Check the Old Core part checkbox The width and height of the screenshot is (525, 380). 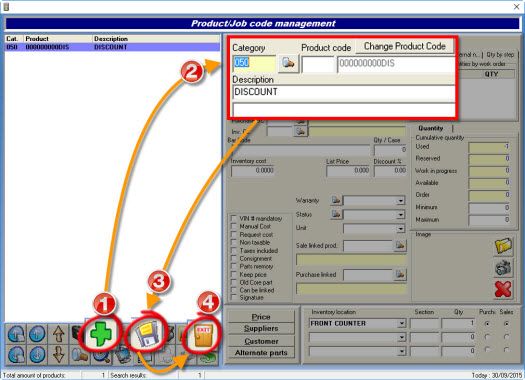click(x=234, y=282)
